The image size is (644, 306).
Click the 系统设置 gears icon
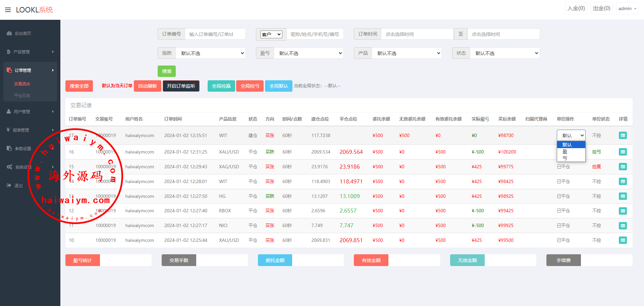tap(9, 167)
